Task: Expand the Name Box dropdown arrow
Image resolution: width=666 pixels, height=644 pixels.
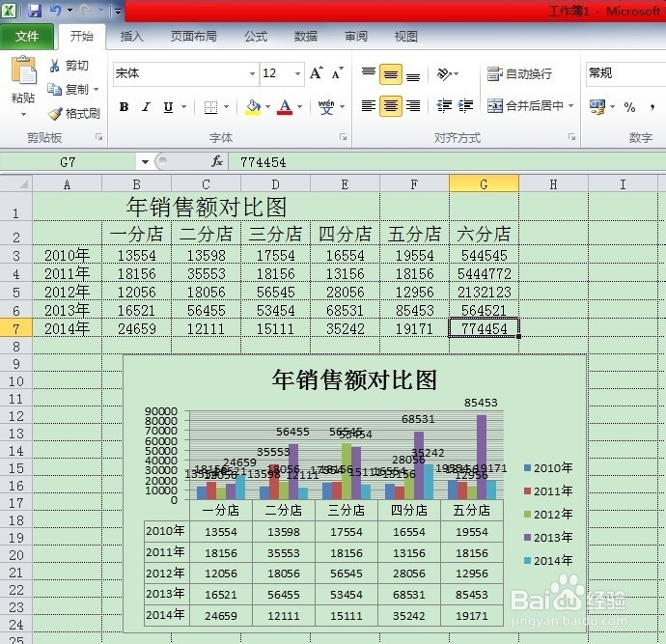Action: [145, 161]
